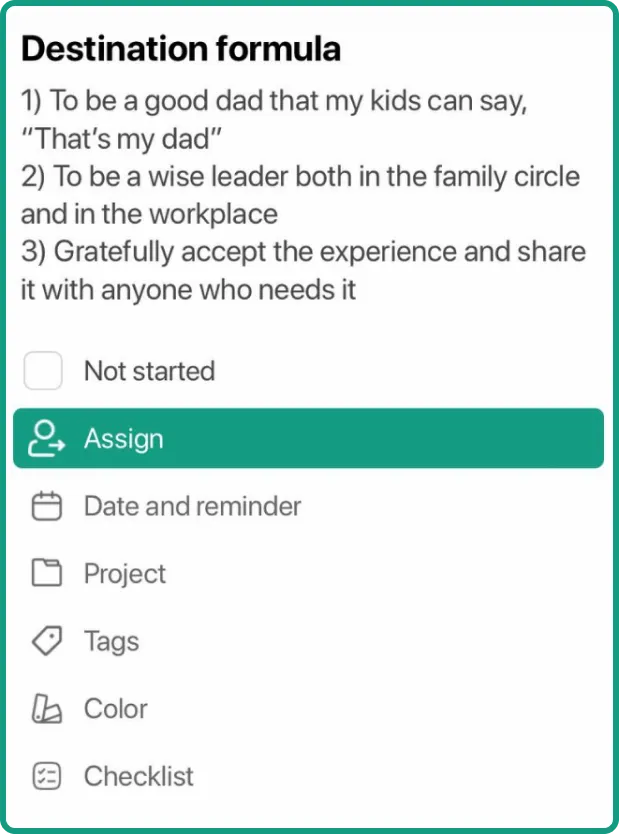Click the "Gratefully accept the experience" line
Screen dimensions: 619x834
point(303,251)
